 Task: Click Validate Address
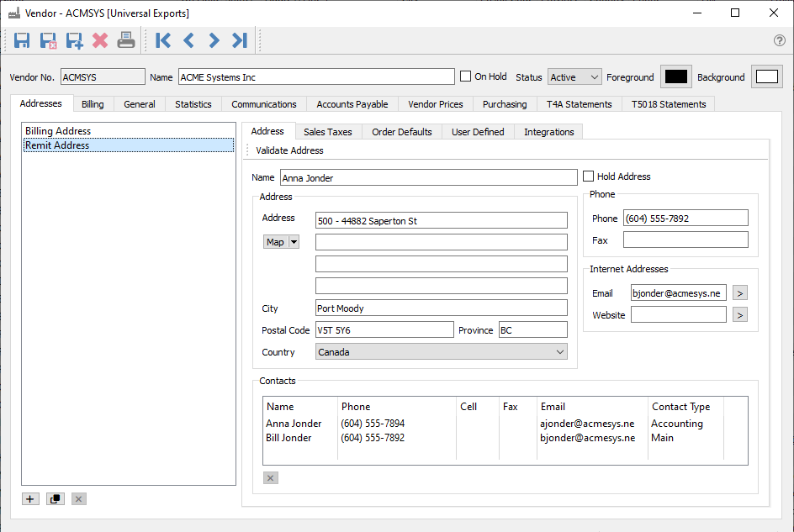tap(289, 150)
